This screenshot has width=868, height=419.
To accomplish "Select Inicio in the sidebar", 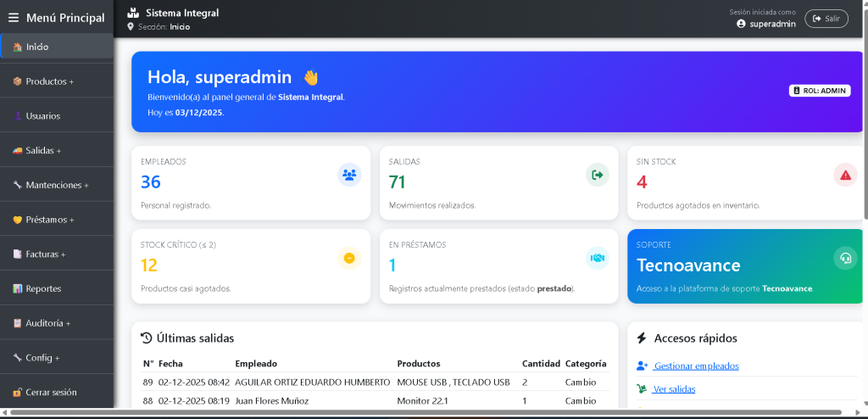I will coord(37,47).
